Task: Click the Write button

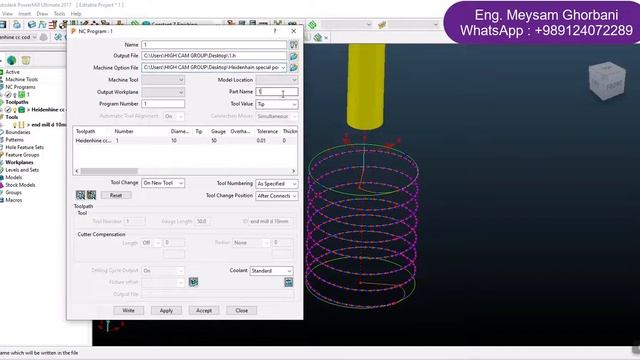Action: pyautogui.click(x=129, y=310)
